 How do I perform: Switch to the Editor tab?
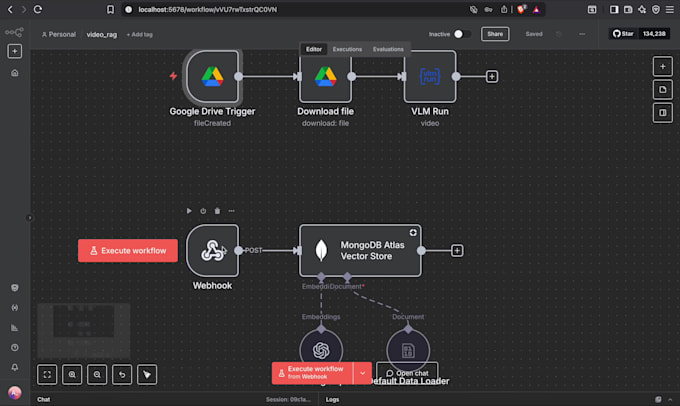(x=314, y=49)
